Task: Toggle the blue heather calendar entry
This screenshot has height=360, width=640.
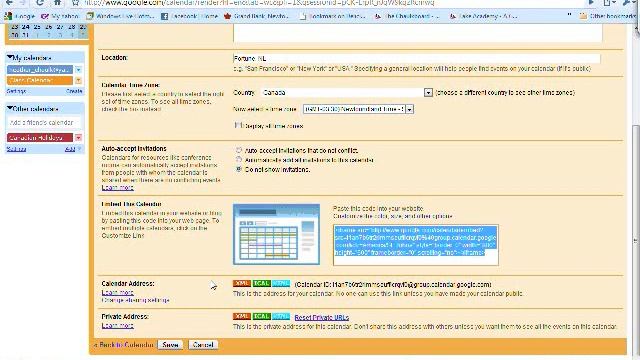Action: (x=40, y=70)
